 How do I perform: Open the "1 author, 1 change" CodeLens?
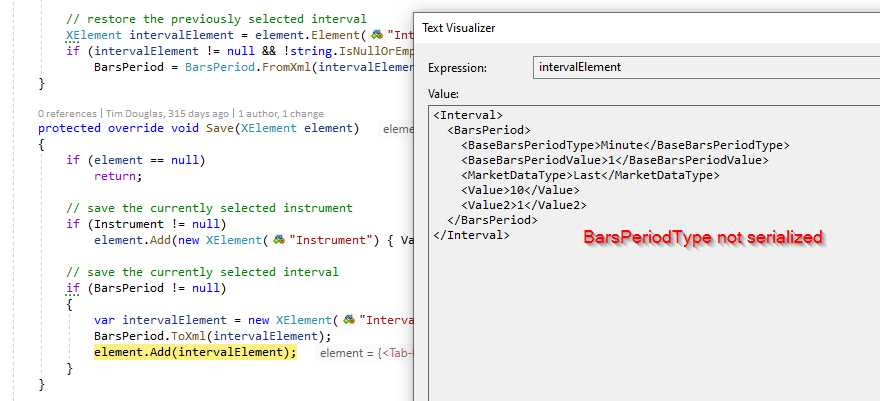pos(281,113)
